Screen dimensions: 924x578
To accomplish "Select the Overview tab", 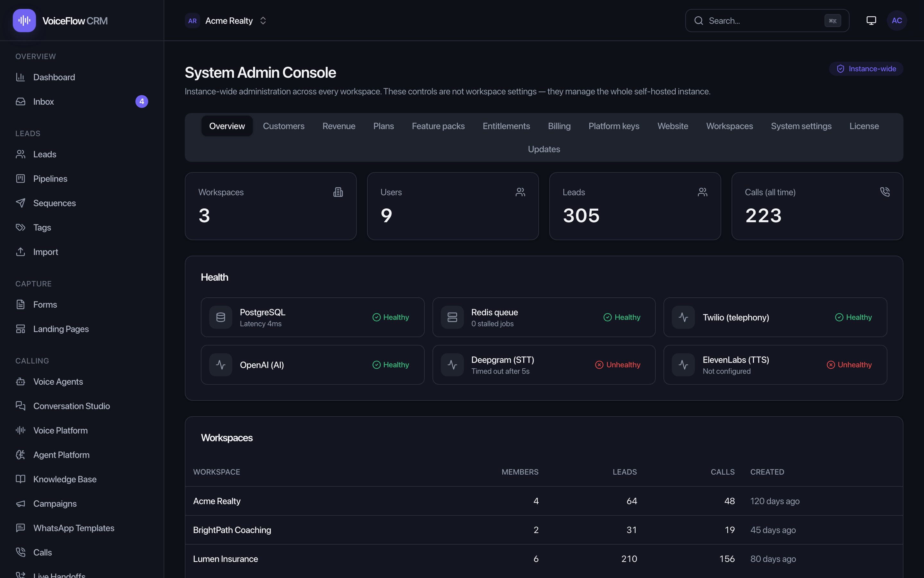I will click(227, 126).
